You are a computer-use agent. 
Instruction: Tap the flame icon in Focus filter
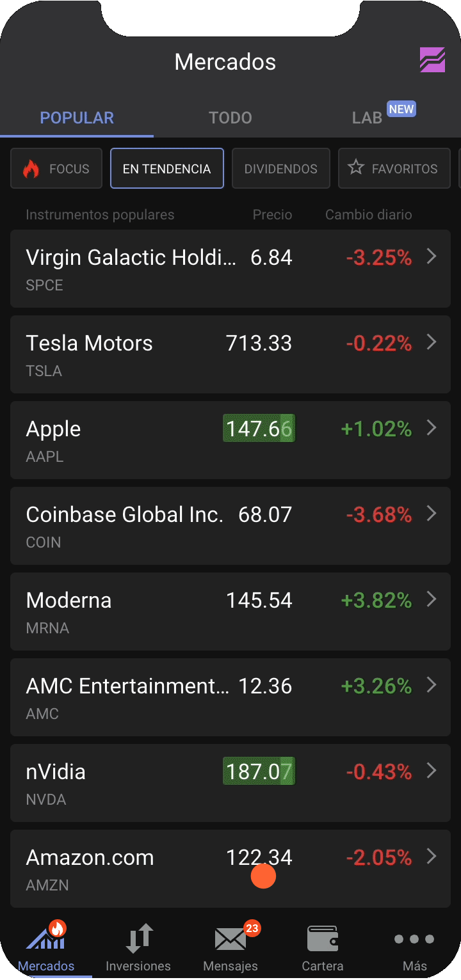(x=31, y=169)
